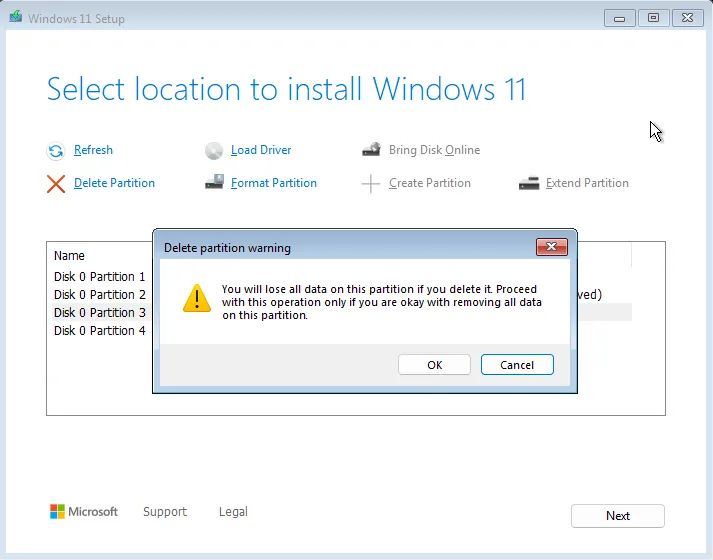Click the Next button
Viewport: 713px width, 560px height.
click(618, 516)
